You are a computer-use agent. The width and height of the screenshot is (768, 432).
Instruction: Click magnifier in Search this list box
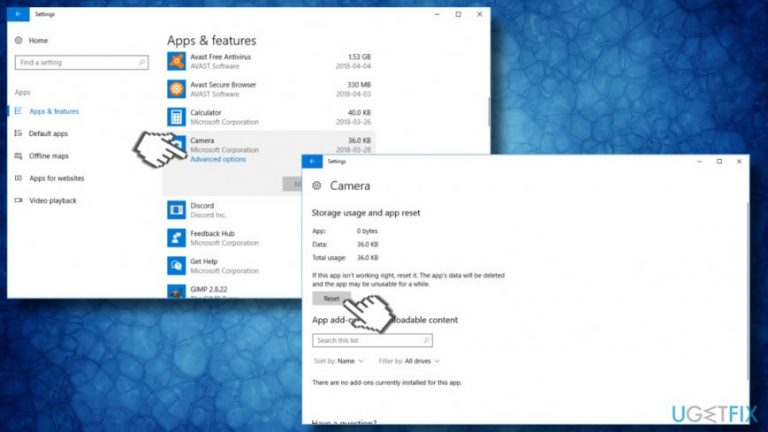pyautogui.click(x=426, y=340)
